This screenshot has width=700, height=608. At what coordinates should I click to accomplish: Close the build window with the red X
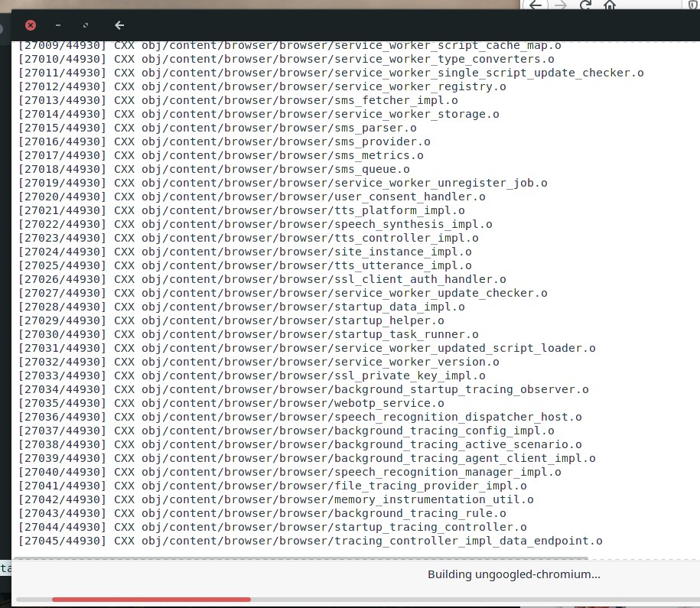31,25
